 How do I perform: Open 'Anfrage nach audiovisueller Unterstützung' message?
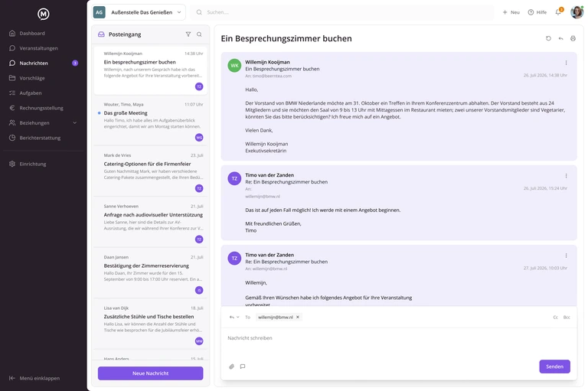[x=151, y=223]
